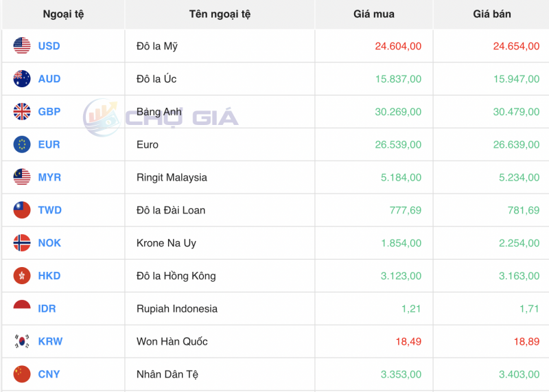The width and height of the screenshot is (549, 392).
Task: Click HKD sell price 3.163,00
Action: coord(519,276)
